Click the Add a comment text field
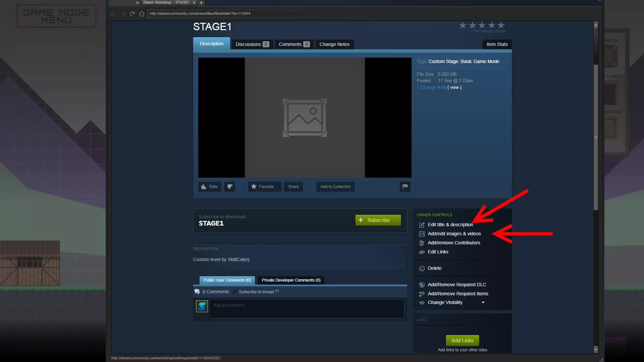Viewport: 644px width, 362px height. click(x=307, y=309)
